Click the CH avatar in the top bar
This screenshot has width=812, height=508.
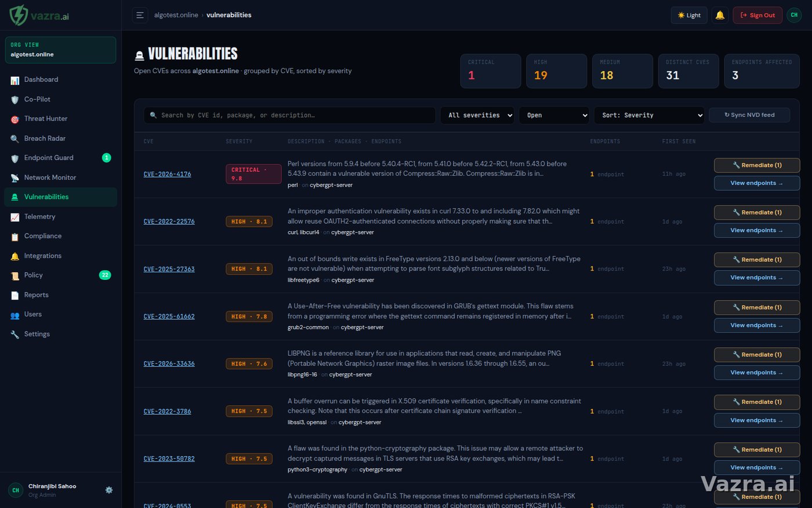pos(794,15)
